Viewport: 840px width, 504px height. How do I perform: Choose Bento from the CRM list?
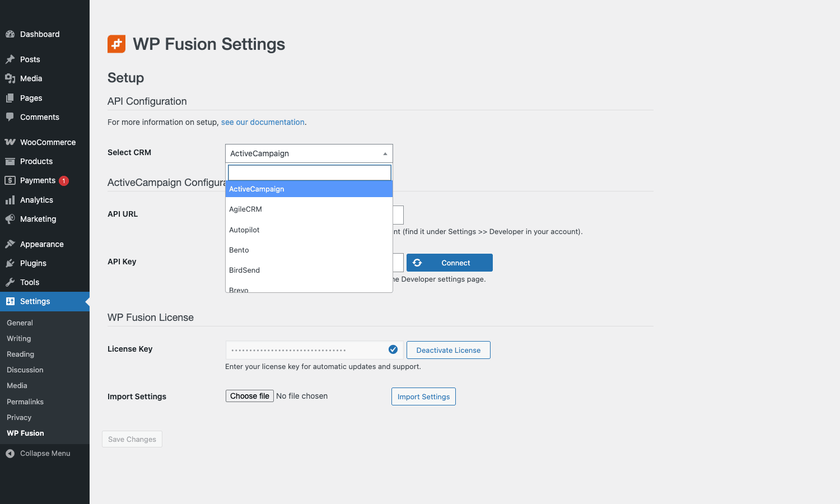(x=309, y=250)
